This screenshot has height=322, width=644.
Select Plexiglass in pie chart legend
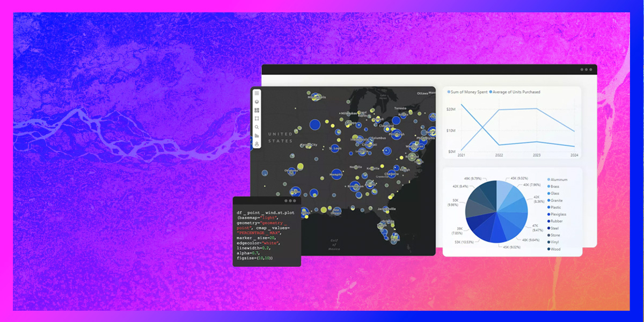[558, 214]
